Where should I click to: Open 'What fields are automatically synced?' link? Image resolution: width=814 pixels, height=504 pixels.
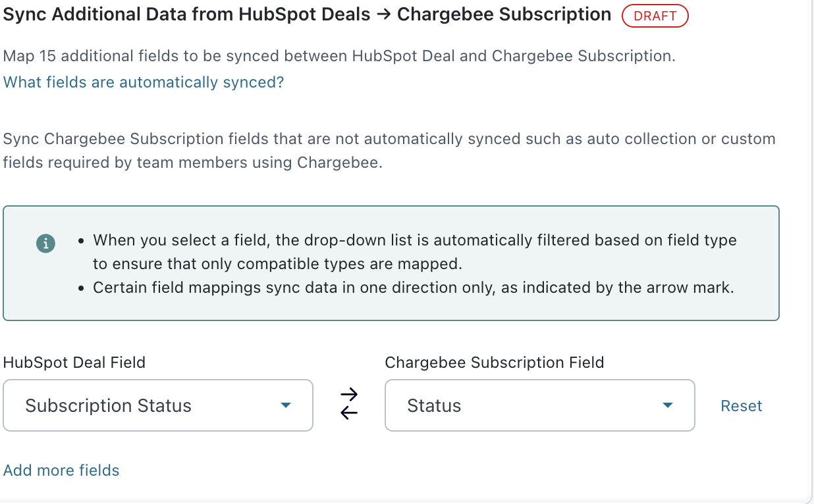click(x=144, y=82)
